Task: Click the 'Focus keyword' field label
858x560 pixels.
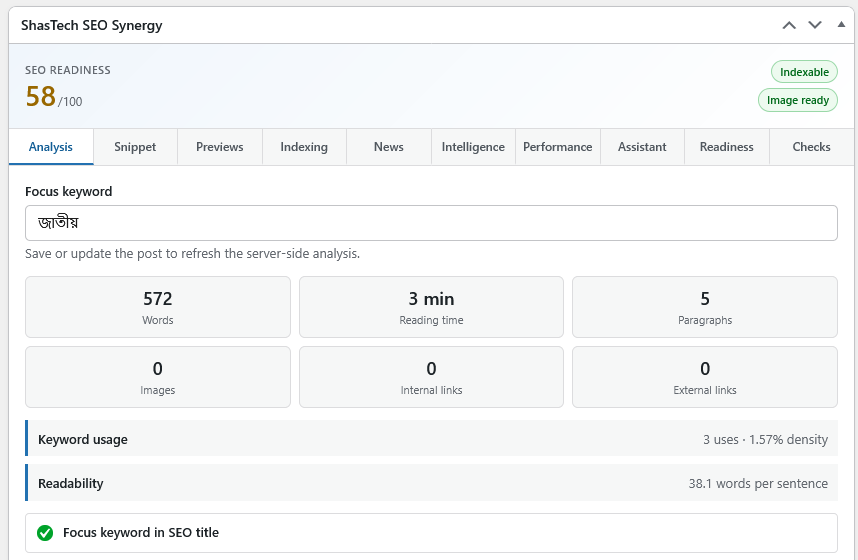Action: [x=68, y=192]
